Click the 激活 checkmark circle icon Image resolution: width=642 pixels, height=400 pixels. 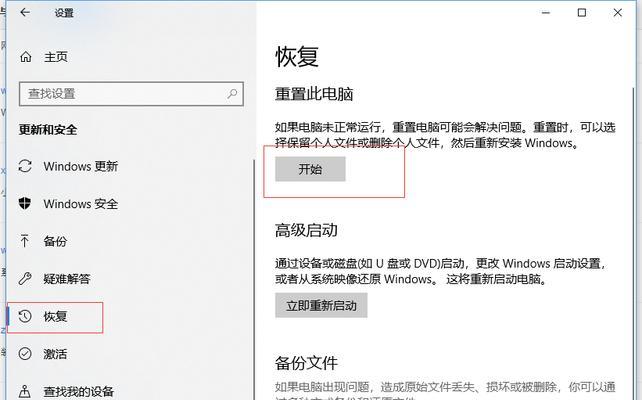click(x=25, y=353)
